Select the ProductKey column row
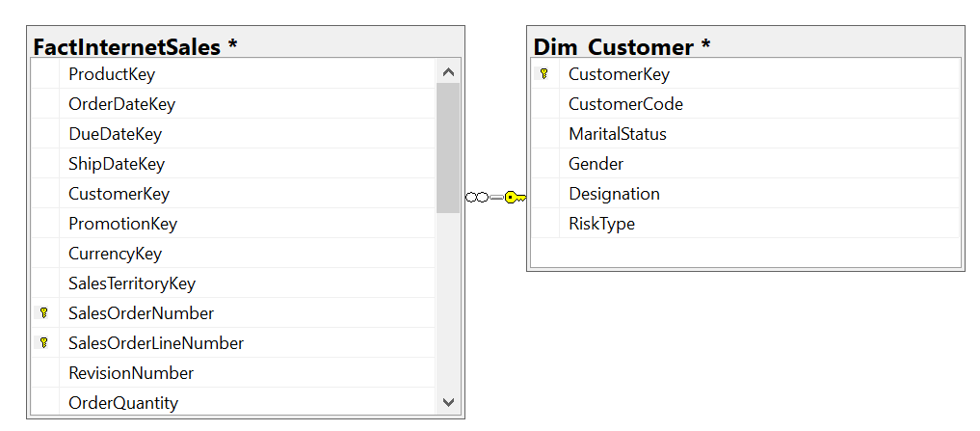This screenshot has width=980, height=431. tap(112, 74)
